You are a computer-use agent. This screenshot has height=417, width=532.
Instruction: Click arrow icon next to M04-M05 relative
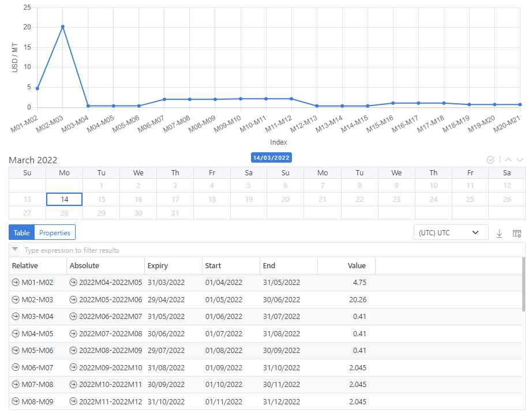16,334
